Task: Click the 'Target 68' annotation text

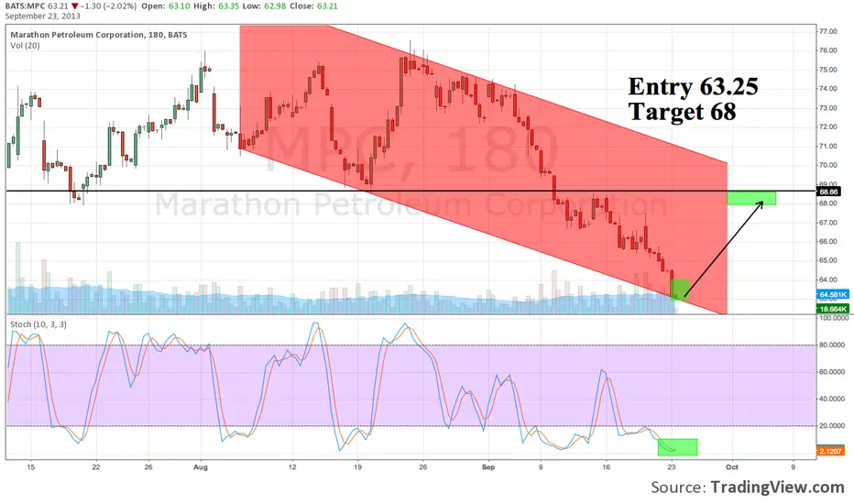Action: coord(682,111)
